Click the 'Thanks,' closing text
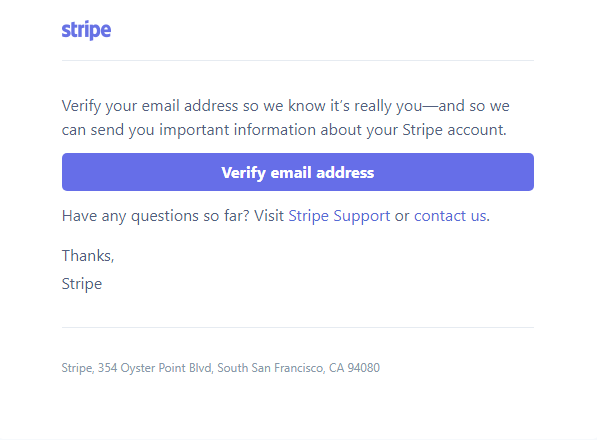 (88, 256)
